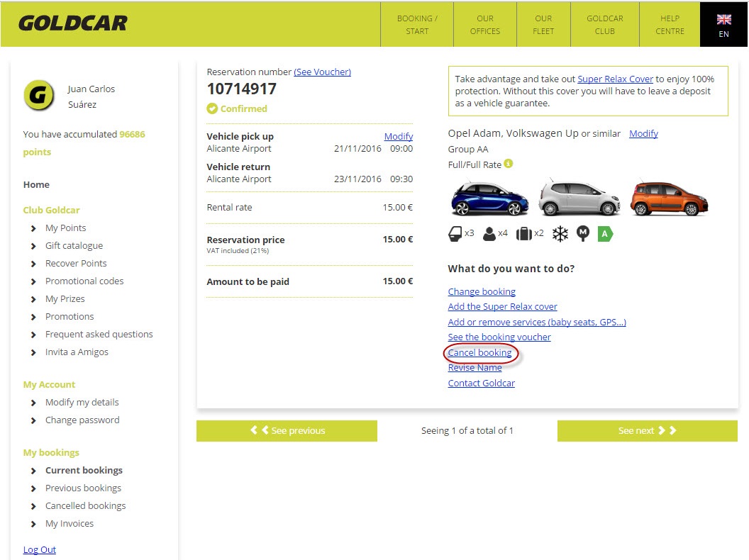Click the Contact Goldcar link
The width and height of the screenshot is (749, 560).
pyautogui.click(x=482, y=383)
